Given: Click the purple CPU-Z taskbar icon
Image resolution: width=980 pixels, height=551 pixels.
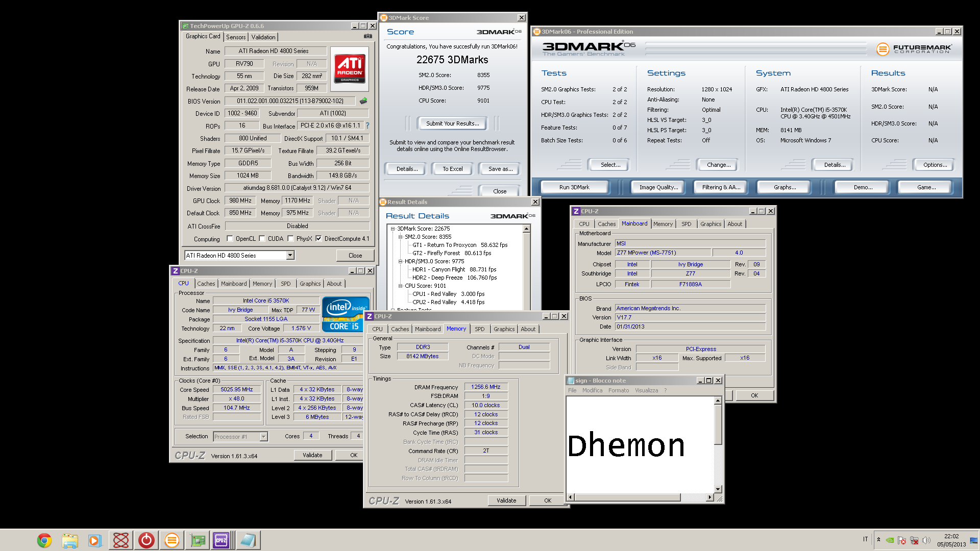Looking at the screenshot, I should coord(221,540).
